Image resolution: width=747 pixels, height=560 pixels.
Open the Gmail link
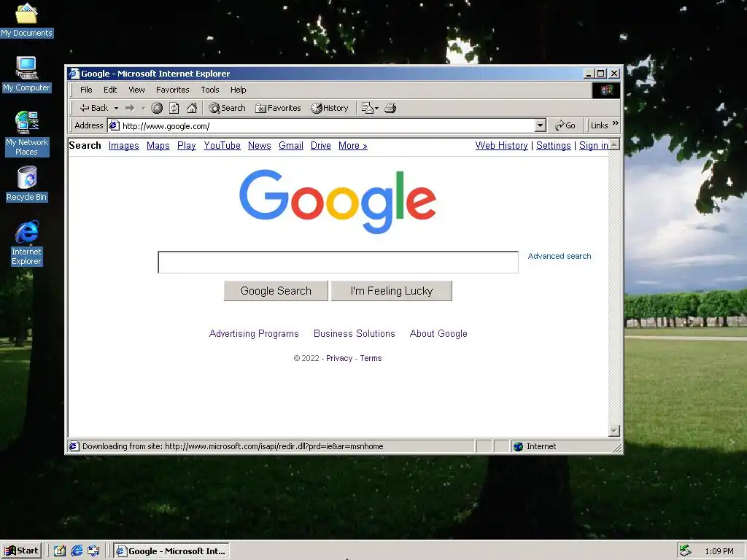point(291,146)
